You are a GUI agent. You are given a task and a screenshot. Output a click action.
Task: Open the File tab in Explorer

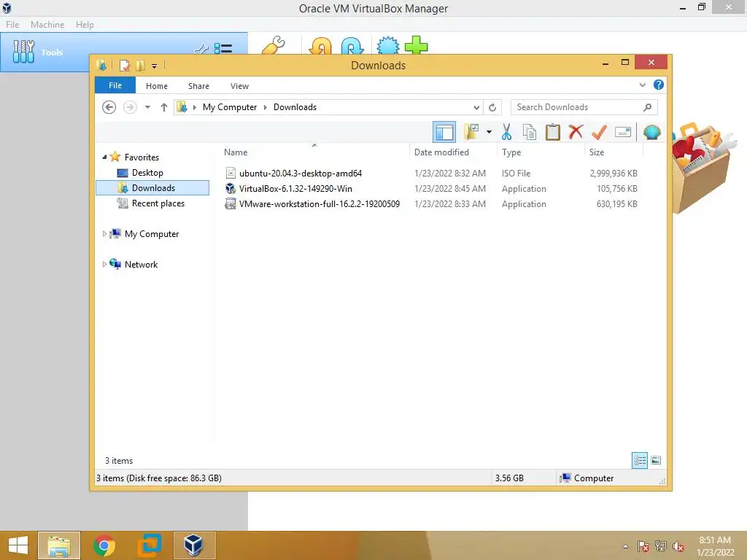(115, 85)
